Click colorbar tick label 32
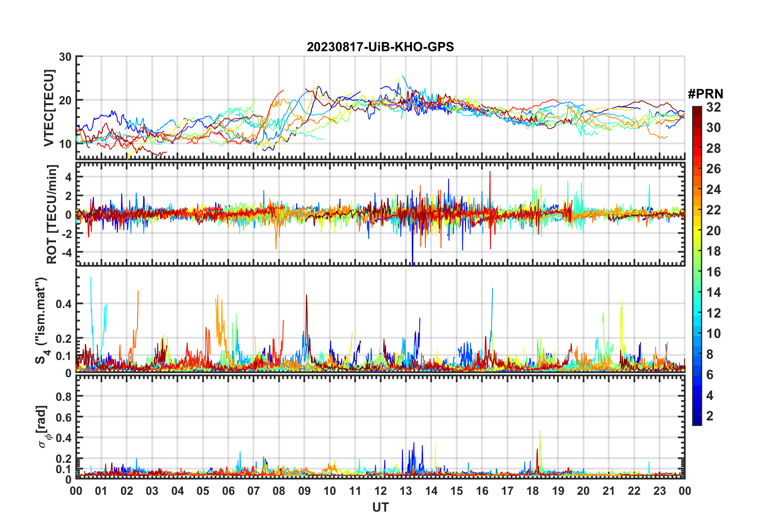761x532 pixels. pyautogui.click(x=713, y=107)
